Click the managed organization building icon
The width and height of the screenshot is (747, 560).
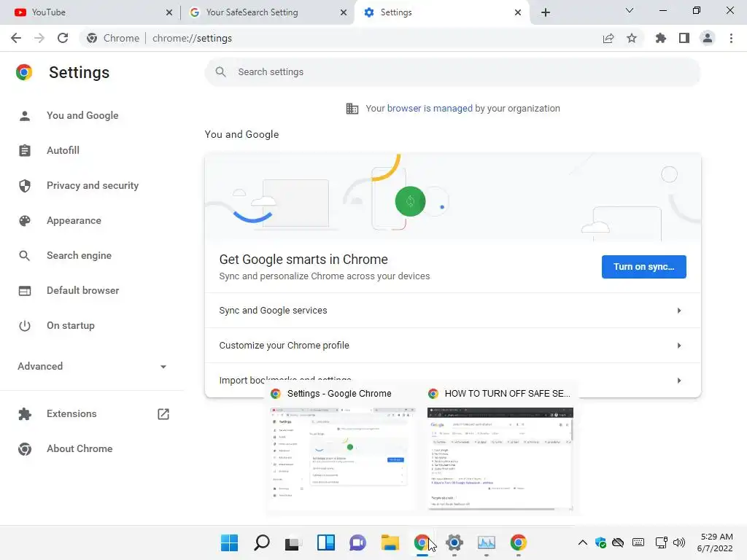tap(352, 109)
